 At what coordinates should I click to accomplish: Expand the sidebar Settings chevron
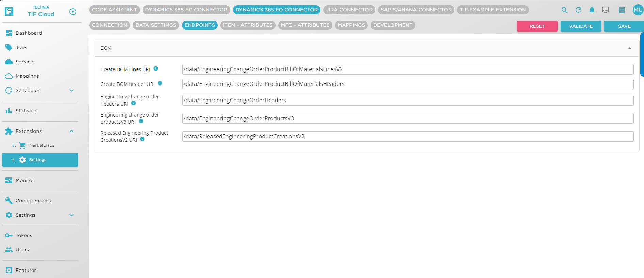72,215
